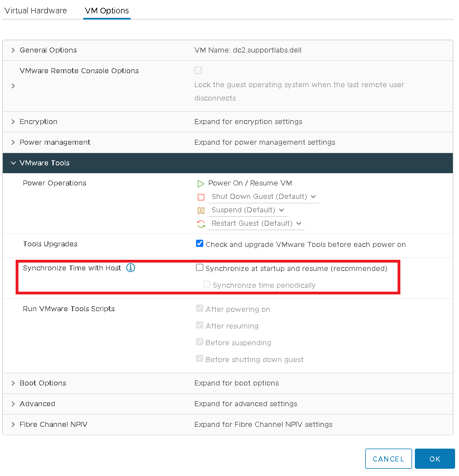Screen dimensions: 459x476
Task: Open the Suspend (Default) dropdown
Action: tap(282, 210)
